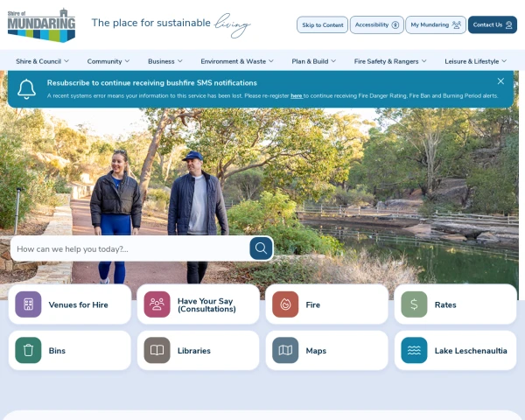Open Environment & Waste nav item
The image size is (525, 420).
point(234,61)
